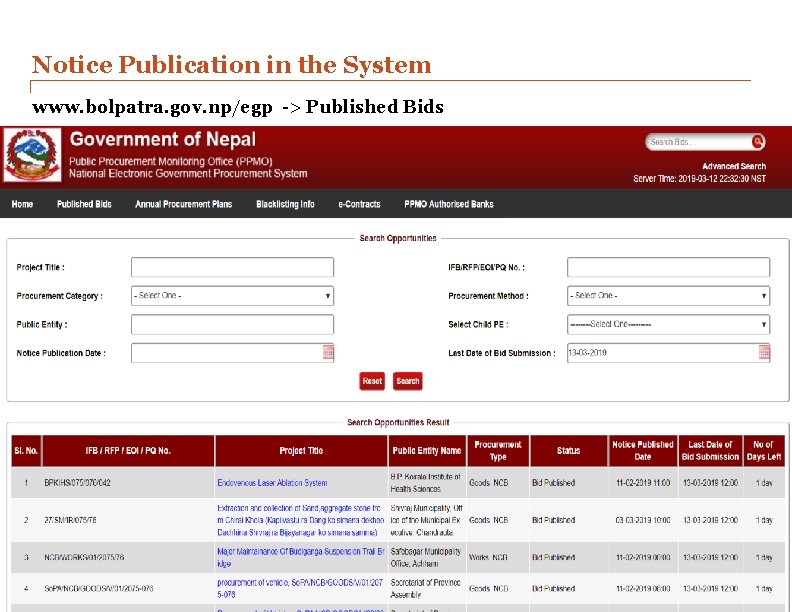This screenshot has width=792, height=612.
Task: Open the Blacklisting Info menu
Action: coord(285,204)
